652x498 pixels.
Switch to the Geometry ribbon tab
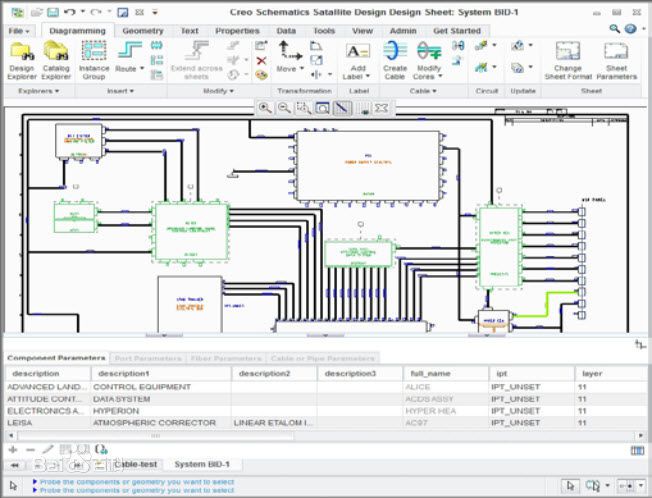coord(143,31)
